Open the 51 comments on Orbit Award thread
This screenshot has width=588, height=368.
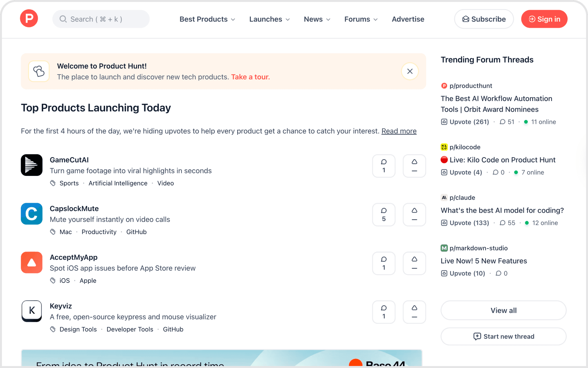tap(507, 122)
